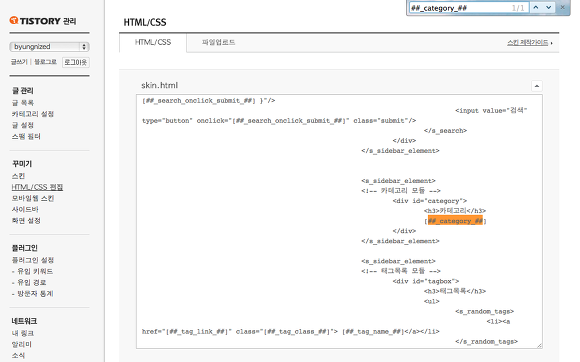Click the HTML/CSS page heading
580x362 pixels.
tap(145, 22)
